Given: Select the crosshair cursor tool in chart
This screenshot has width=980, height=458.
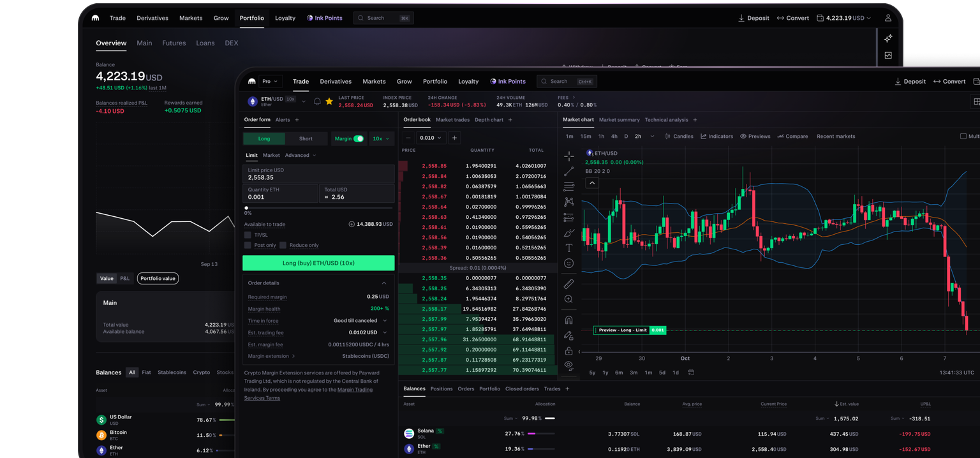Looking at the screenshot, I should pos(569,156).
